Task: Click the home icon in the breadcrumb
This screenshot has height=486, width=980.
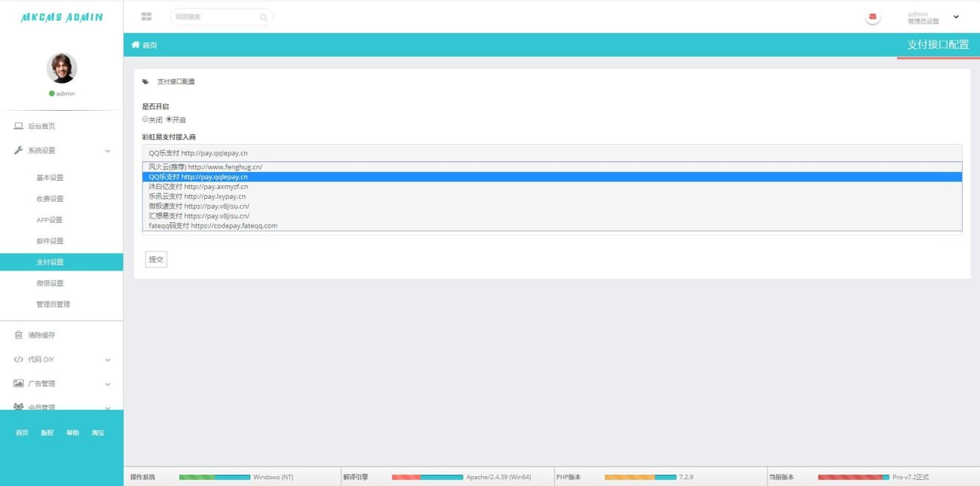Action: [136, 44]
